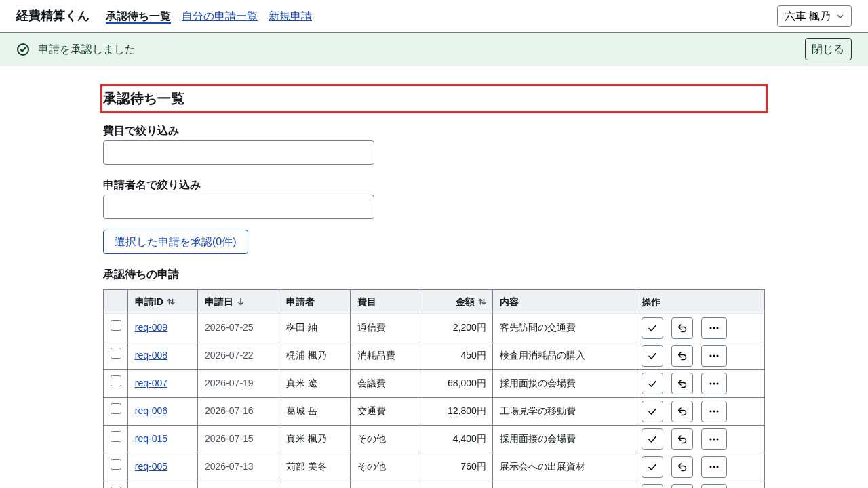The height and width of the screenshot is (488, 868).
Task: Open the ellipsis menu for req-015
Action: (x=714, y=439)
